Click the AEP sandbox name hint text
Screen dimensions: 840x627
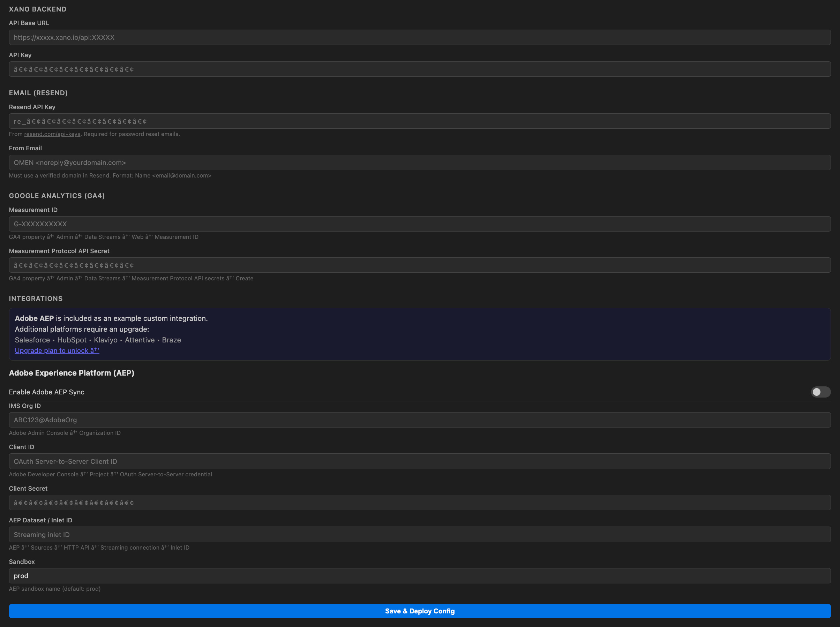(x=55, y=589)
